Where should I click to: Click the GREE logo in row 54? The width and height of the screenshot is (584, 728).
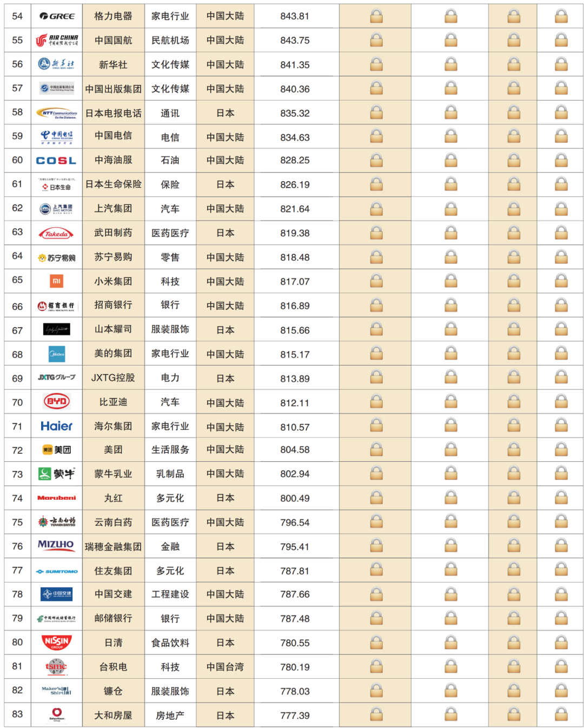pos(57,16)
